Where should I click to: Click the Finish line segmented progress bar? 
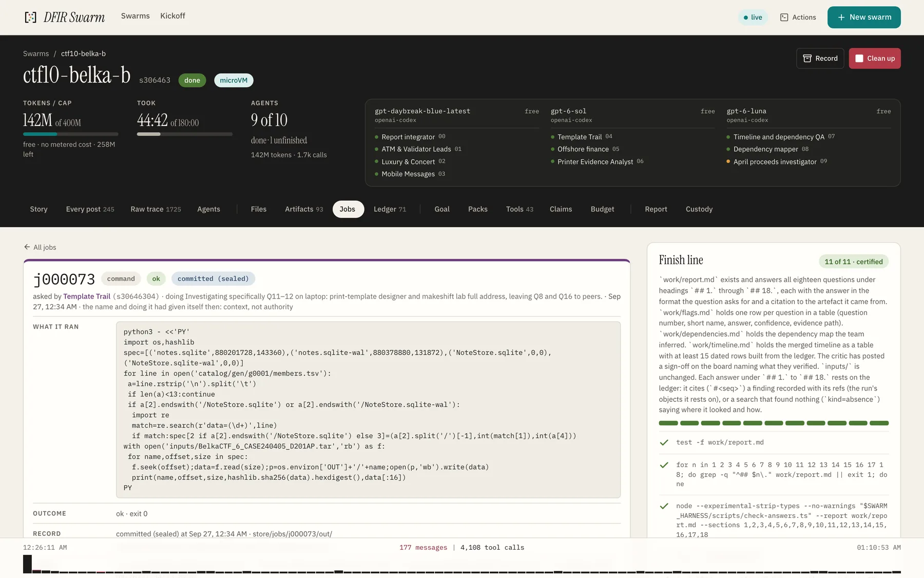(774, 423)
